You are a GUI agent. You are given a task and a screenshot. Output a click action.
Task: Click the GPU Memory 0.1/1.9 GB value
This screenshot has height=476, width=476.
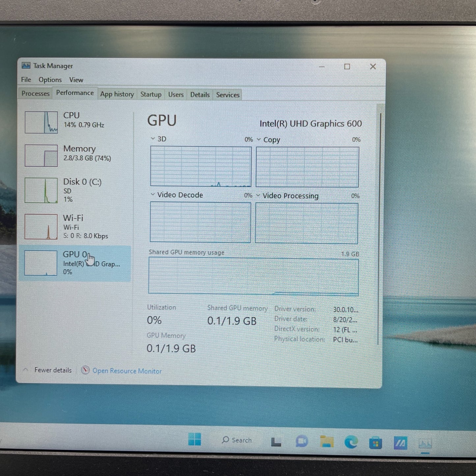click(x=171, y=349)
